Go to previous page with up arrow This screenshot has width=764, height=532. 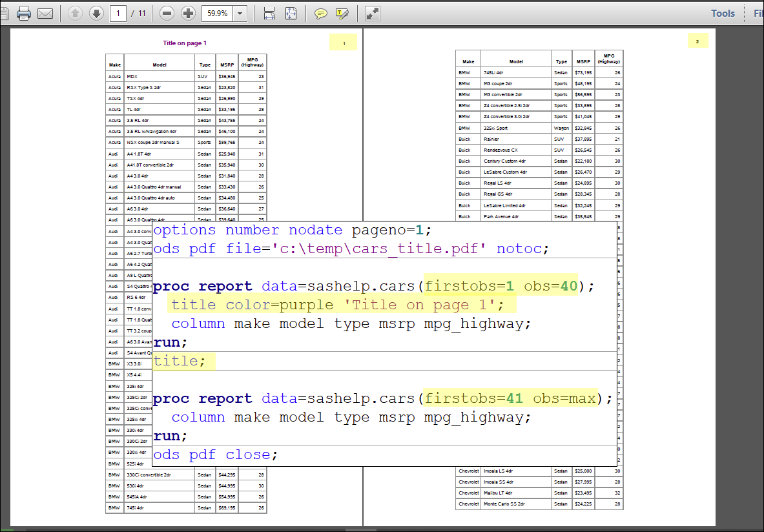75,14
